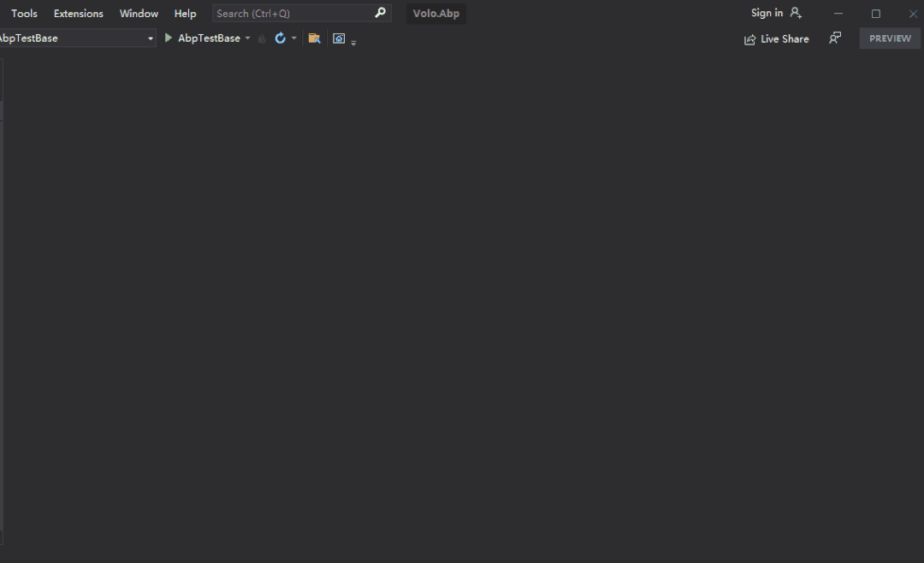Open the Tools menu
Image resolution: width=924 pixels, height=563 pixels.
pos(24,13)
